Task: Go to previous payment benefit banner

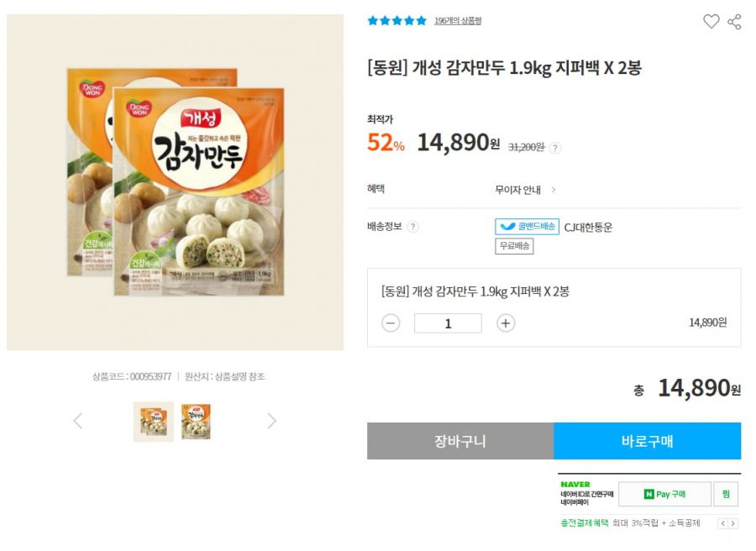Action: tap(722, 523)
